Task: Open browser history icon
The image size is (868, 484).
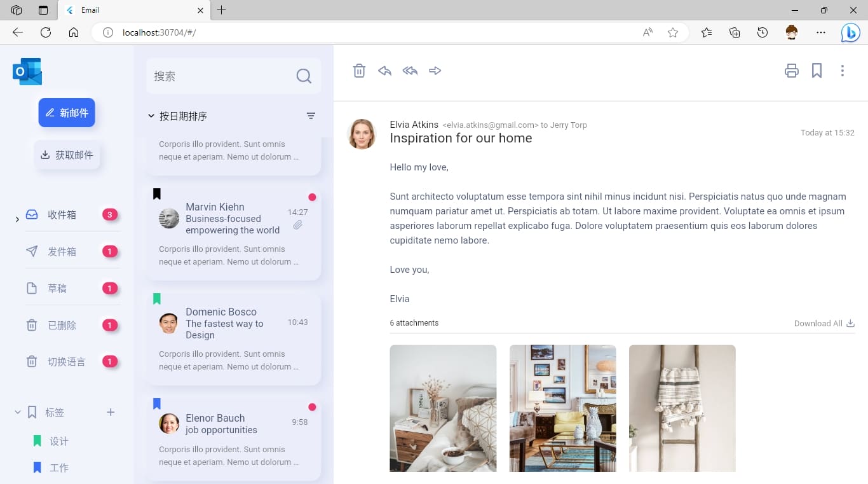Action: point(763,32)
